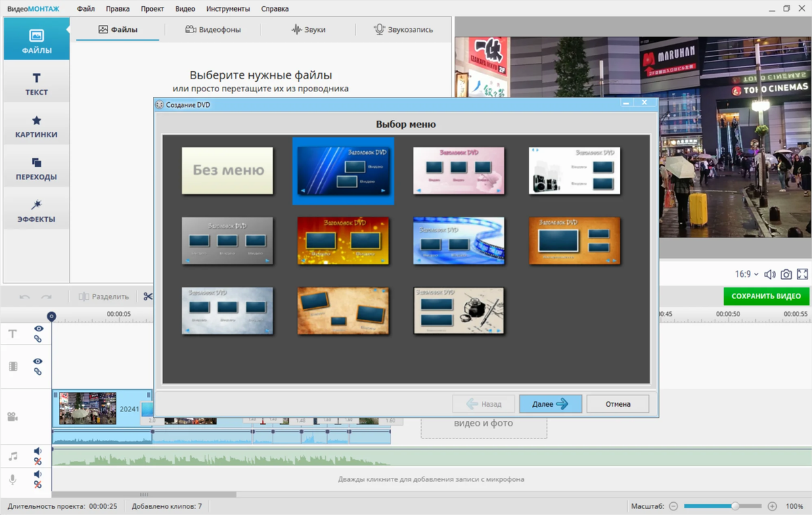This screenshot has height=515, width=812.
Task: Select the Без меню template
Action: [227, 171]
